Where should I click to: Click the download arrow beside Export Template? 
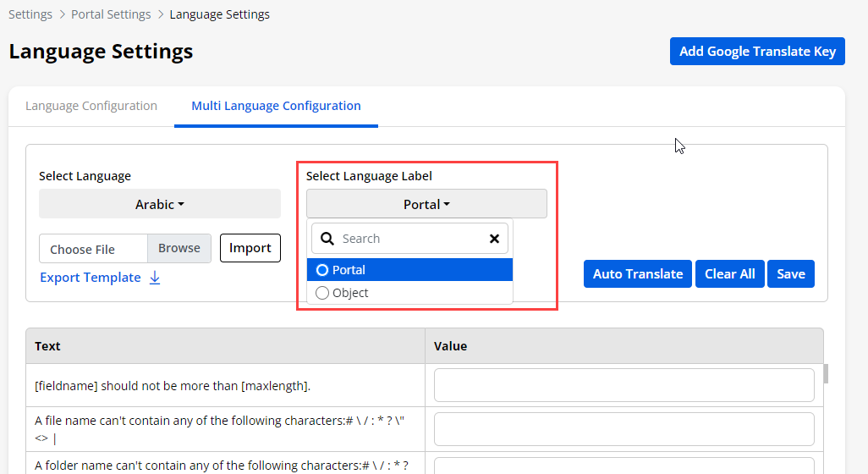click(x=155, y=278)
